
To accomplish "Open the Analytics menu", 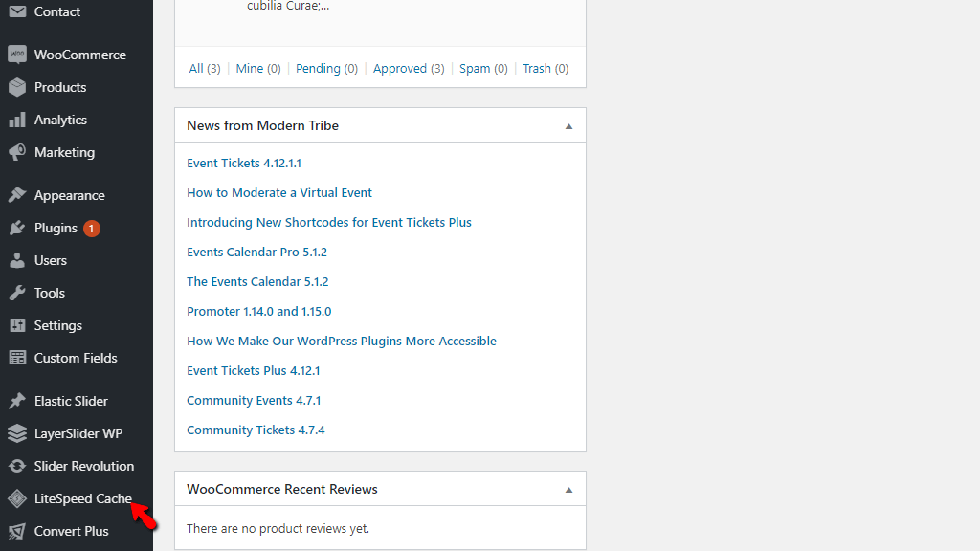I will click(x=60, y=120).
